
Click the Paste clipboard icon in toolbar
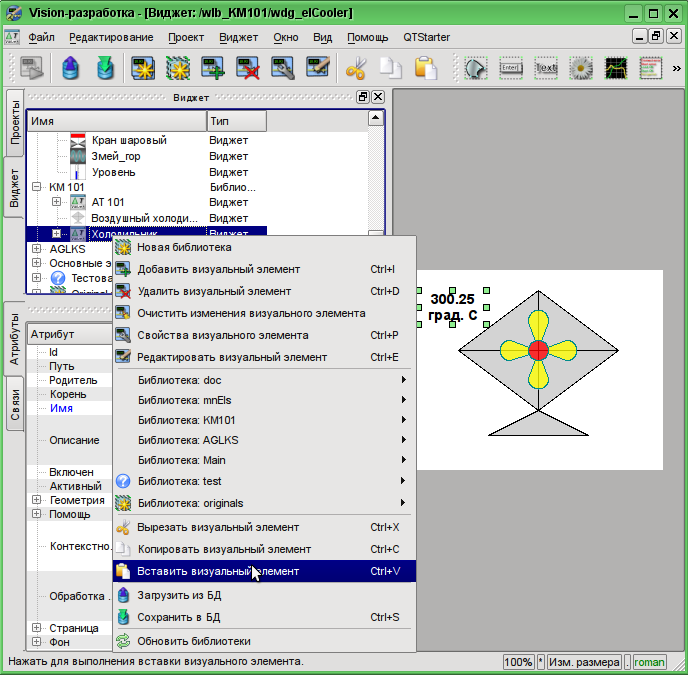pos(426,69)
